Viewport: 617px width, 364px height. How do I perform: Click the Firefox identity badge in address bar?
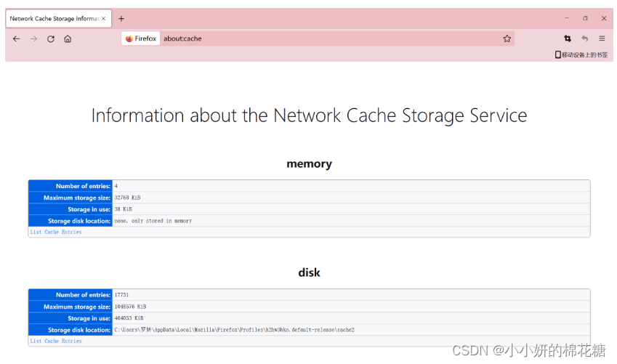[141, 39]
